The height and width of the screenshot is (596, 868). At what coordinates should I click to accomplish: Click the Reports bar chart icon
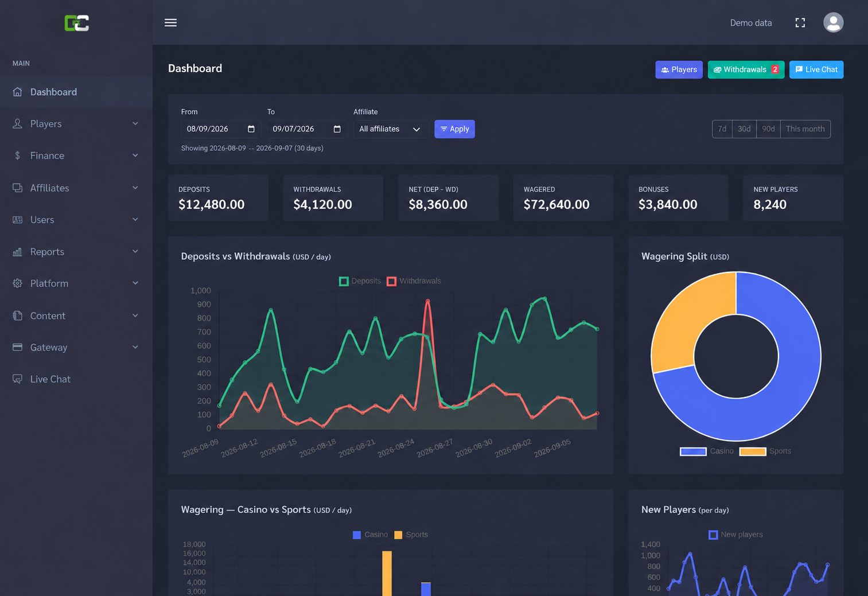[x=18, y=252]
